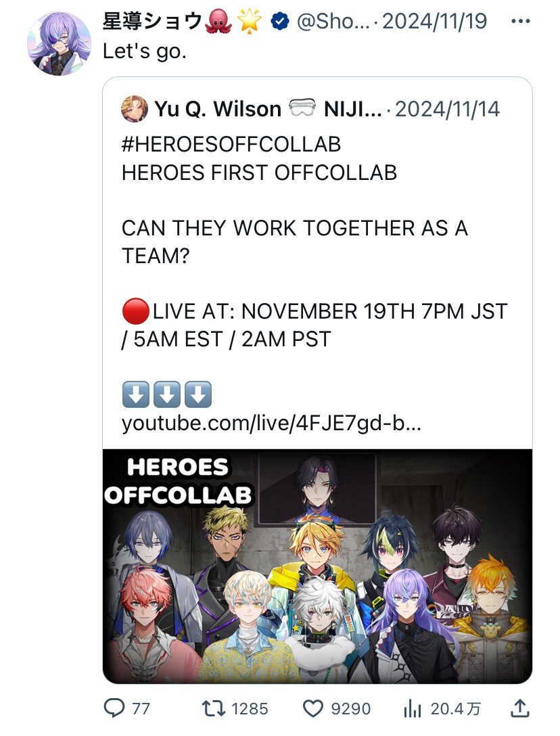This screenshot has width=560, height=736.
Task: Click the blue verified badge
Action: 280,21
